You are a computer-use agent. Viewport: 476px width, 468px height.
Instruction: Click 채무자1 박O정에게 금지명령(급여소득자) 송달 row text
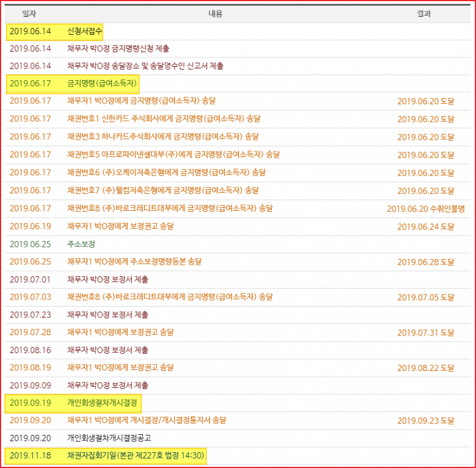pyautogui.click(x=142, y=101)
